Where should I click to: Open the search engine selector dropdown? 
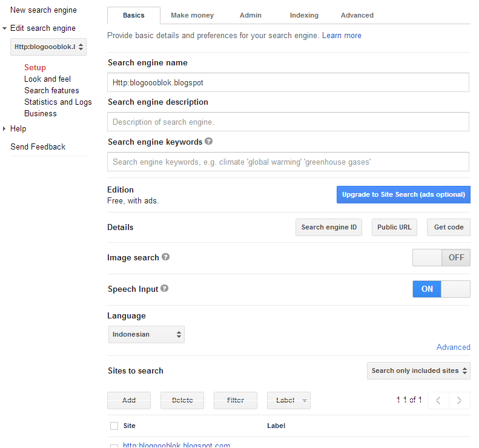(x=48, y=47)
